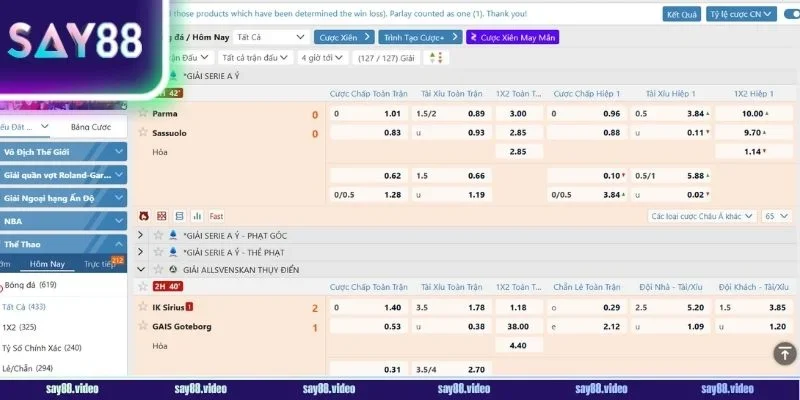Select 1X2 (325) category
800x400 pixels.
click(19, 327)
